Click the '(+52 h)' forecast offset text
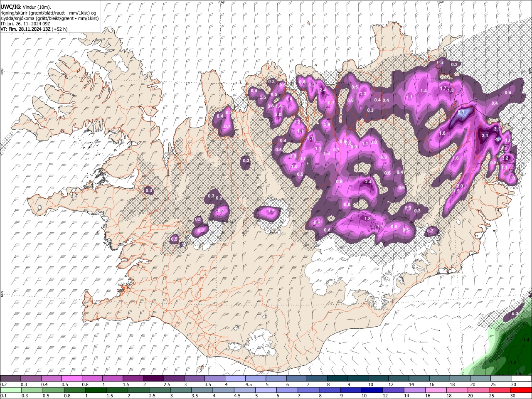Screen dimensions: 532x399 60,30
